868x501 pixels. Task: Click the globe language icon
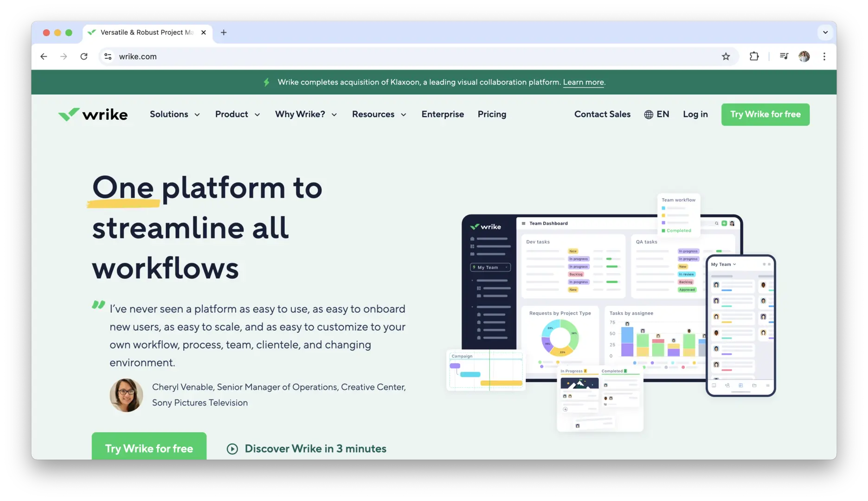click(649, 115)
